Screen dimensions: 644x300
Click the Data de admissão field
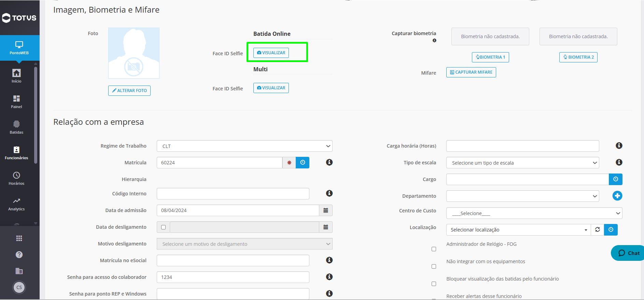(x=238, y=210)
